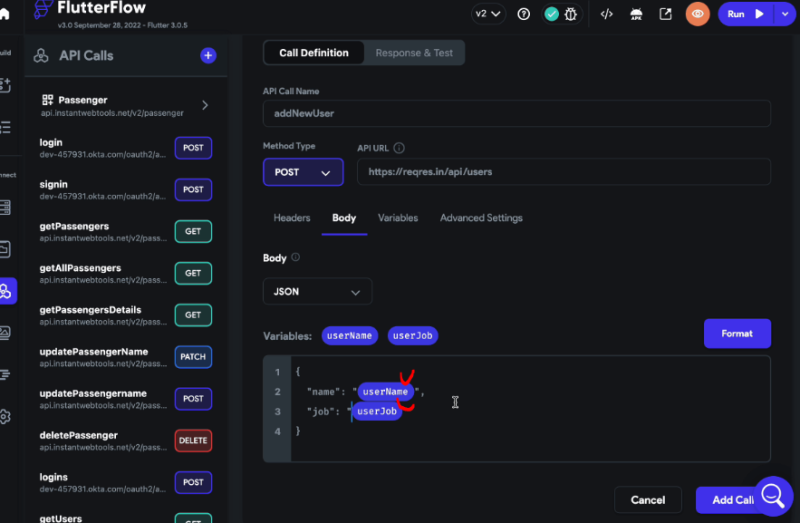
Task: Add a new API call with plus icon
Action: pyautogui.click(x=208, y=55)
